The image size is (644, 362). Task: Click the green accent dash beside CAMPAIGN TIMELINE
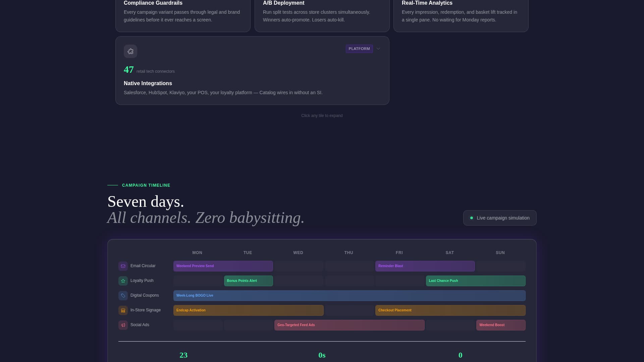click(x=112, y=185)
